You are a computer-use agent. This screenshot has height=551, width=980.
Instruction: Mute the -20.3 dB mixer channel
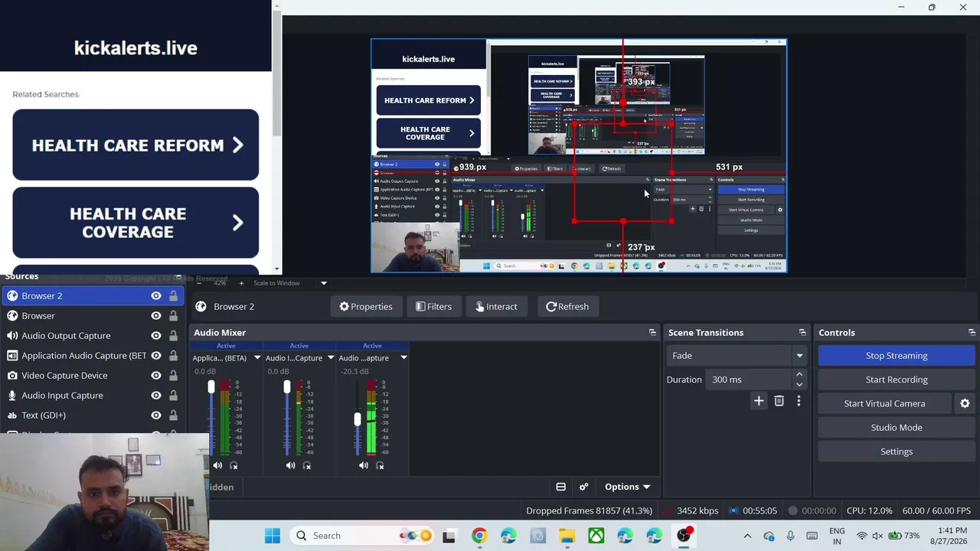click(363, 465)
